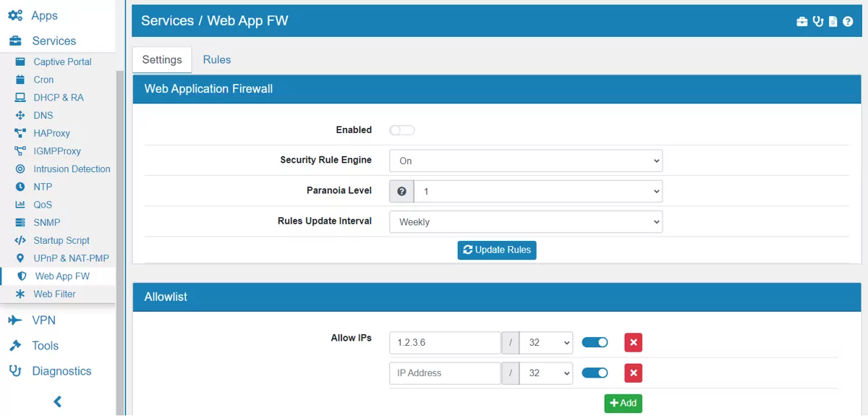Click the QoS chart icon

tap(20, 205)
